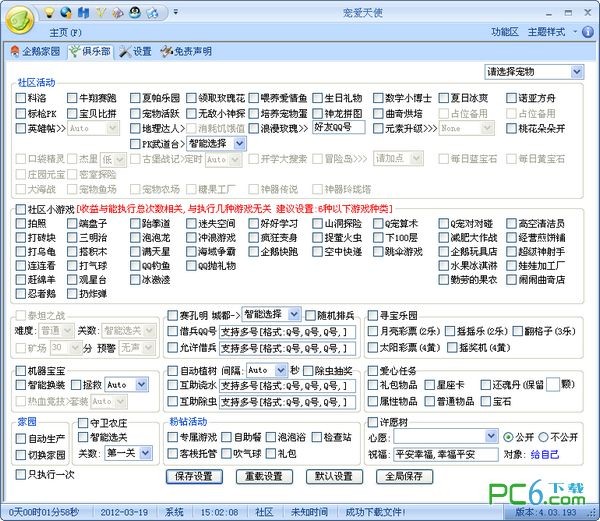Viewport: 600px width, 521px height.
Task: Click the globe quick-access toolbar icon
Action: [x=66, y=13]
